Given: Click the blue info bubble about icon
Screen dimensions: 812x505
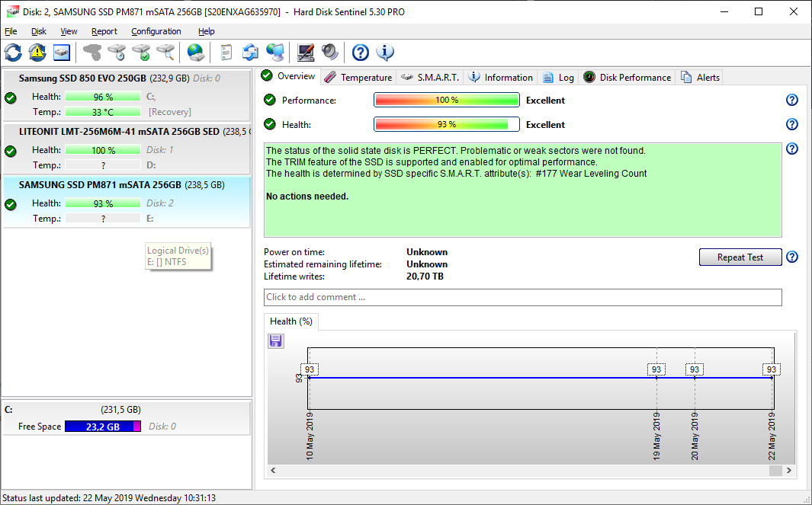Looking at the screenshot, I should [x=385, y=53].
